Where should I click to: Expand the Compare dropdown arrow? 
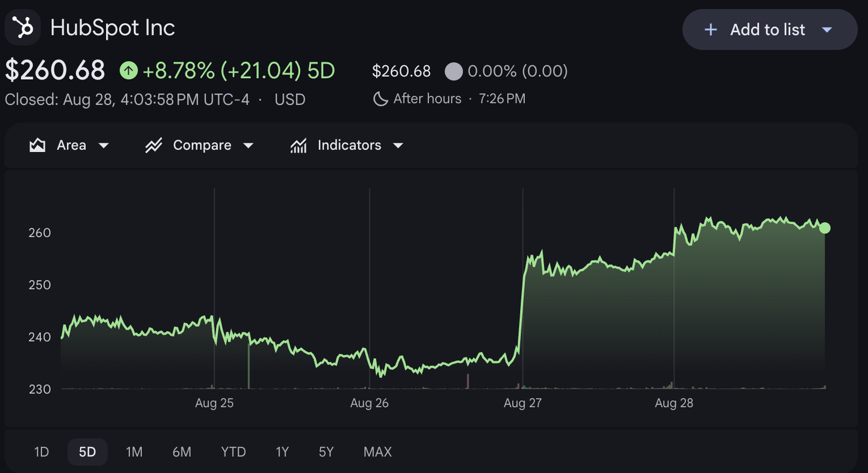point(248,145)
